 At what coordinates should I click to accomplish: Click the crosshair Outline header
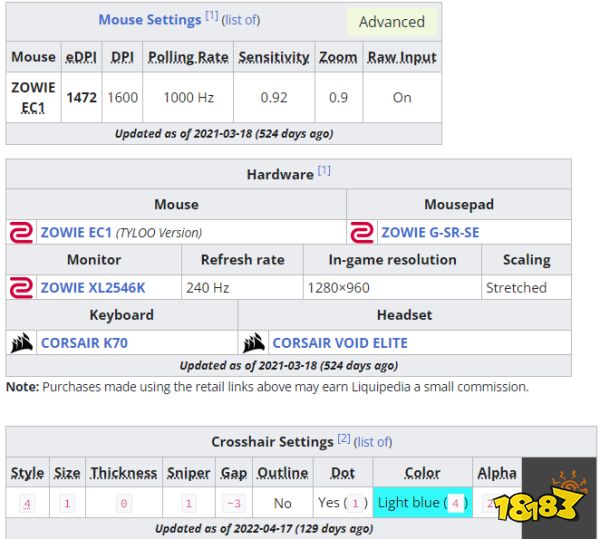point(282,473)
